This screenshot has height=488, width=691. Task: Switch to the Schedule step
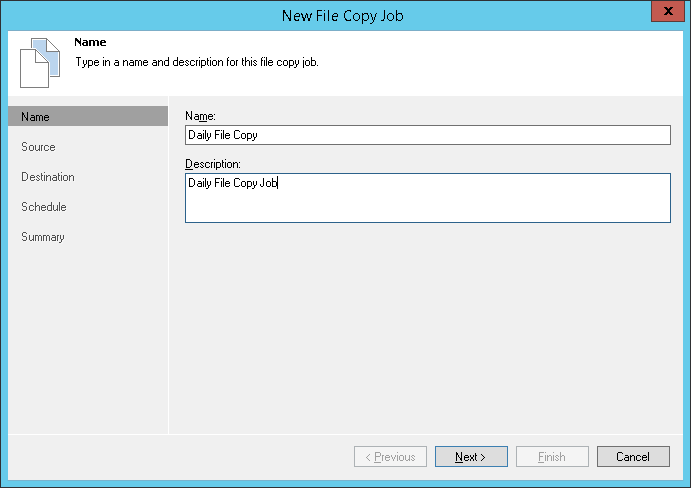pyautogui.click(x=44, y=207)
